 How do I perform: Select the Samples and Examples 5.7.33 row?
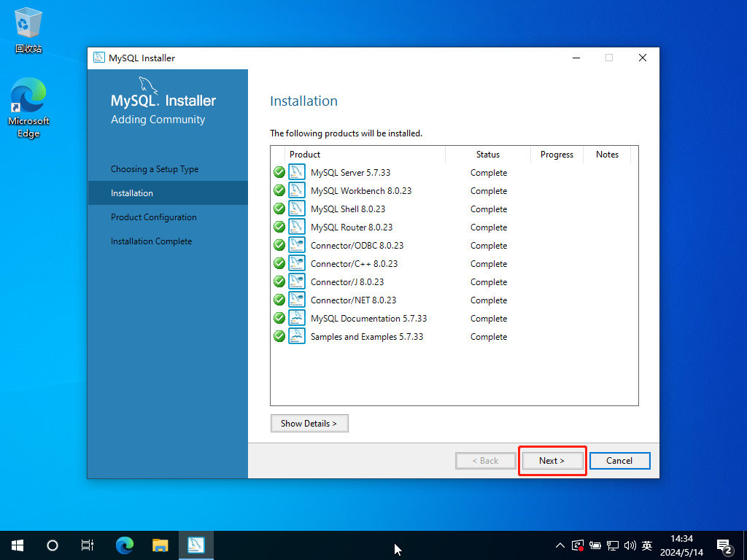coord(366,337)
